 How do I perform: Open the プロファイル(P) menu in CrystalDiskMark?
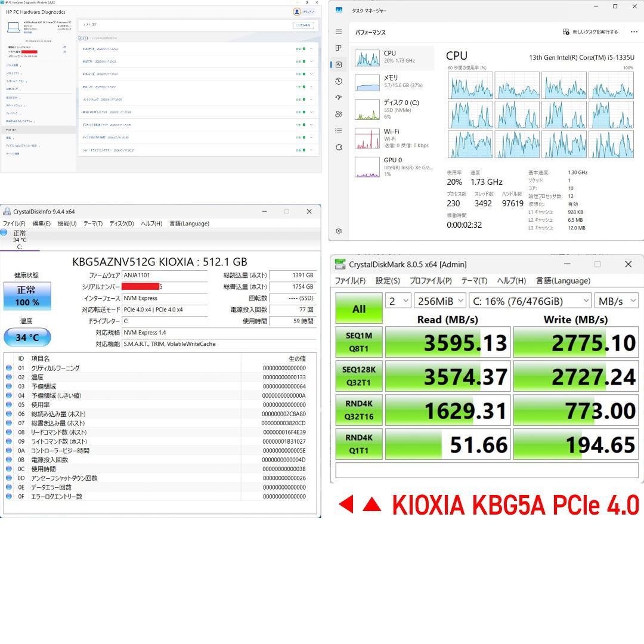click(x=431, y=281)
